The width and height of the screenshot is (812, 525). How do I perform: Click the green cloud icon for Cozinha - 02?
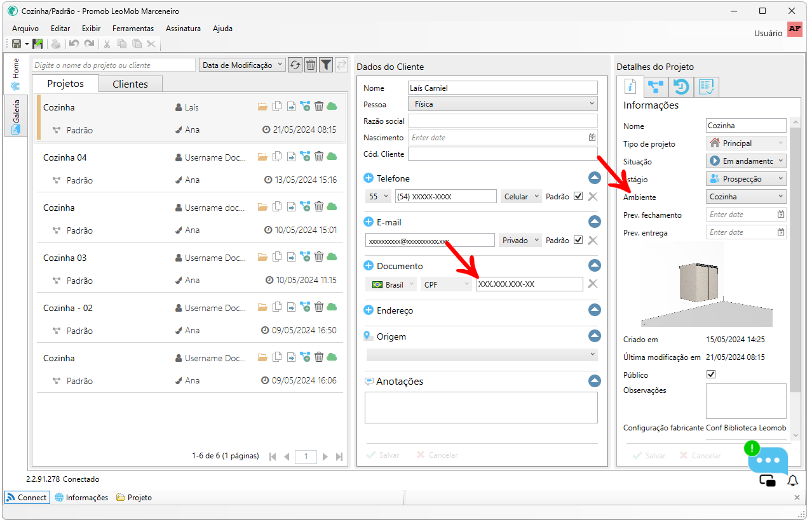pyautogui.click(x=332, y=307)
